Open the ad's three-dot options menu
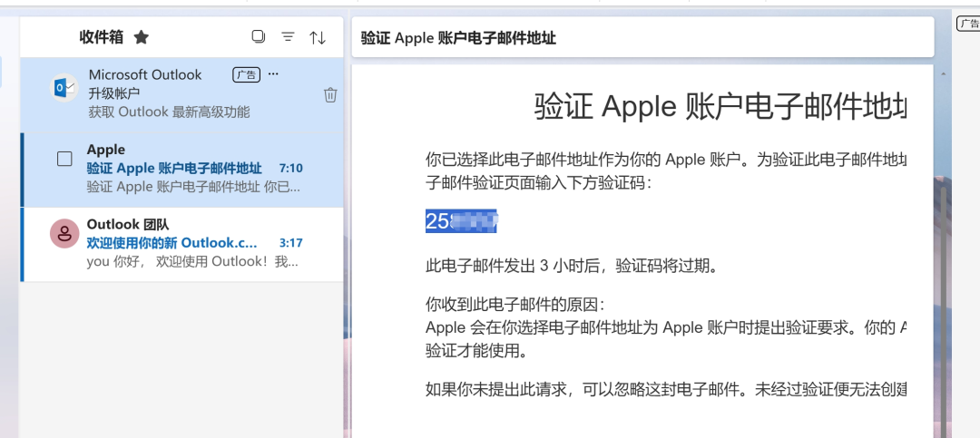Image resolution: width=980 pixels, height=438 pixels. coord(273,74)
